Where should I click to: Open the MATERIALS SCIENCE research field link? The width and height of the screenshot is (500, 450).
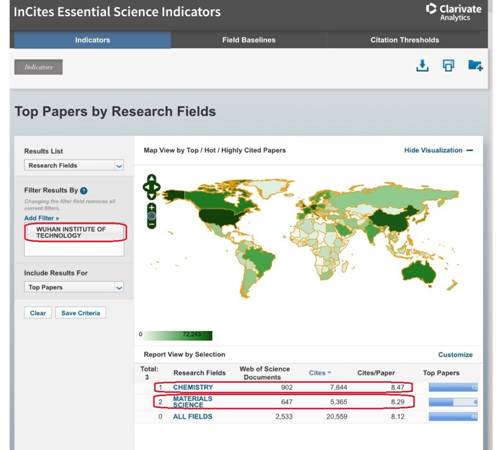click(192, 402)
